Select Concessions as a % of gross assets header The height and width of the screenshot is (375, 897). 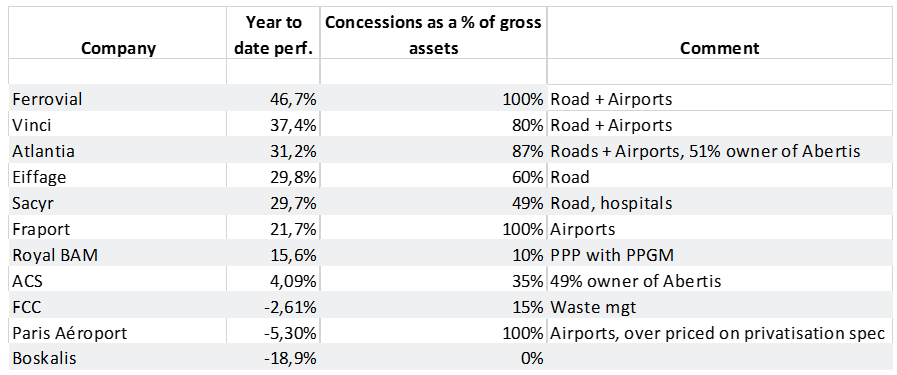click(433, 35)
